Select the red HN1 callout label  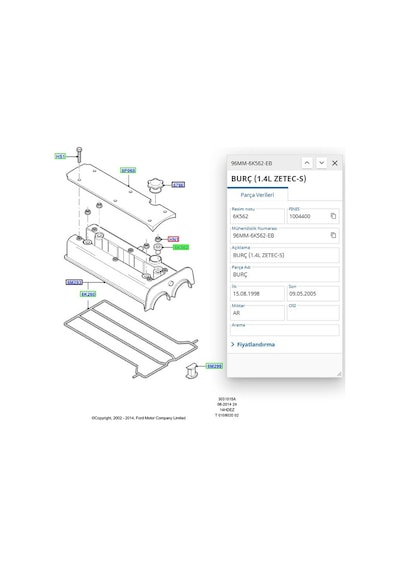[173, 239]
